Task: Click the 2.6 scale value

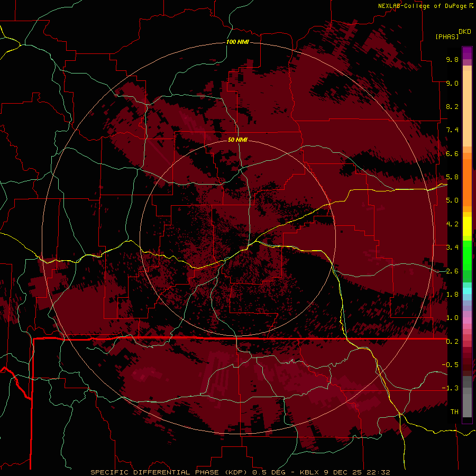Action: pyautogui.click(x=452, y=271)
